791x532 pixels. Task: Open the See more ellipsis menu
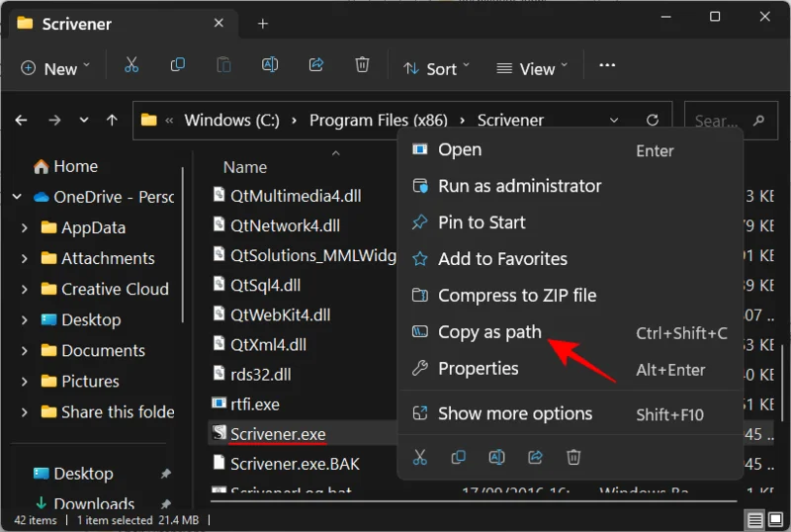(x=607, y=65)
